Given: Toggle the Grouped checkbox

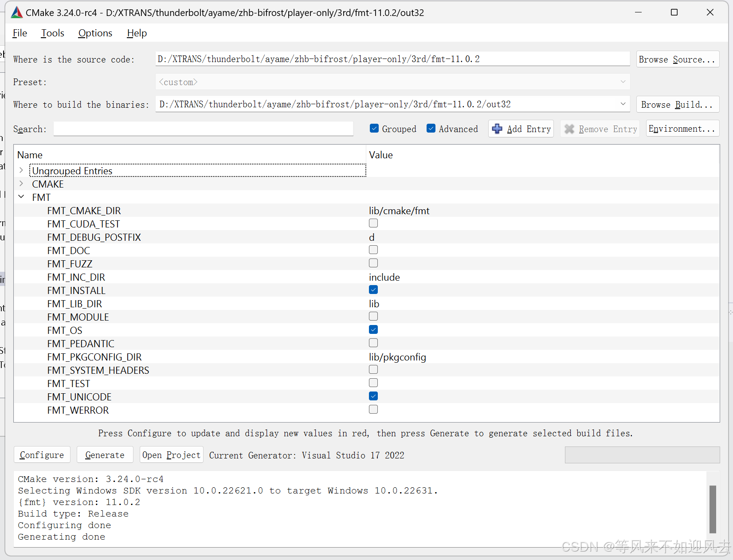Looking at the screenshot, I should pos(374,129).
